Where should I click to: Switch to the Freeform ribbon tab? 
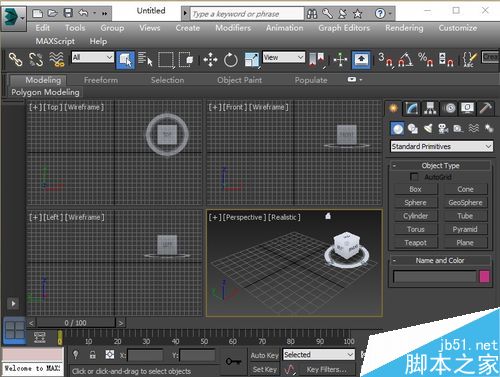101,80
